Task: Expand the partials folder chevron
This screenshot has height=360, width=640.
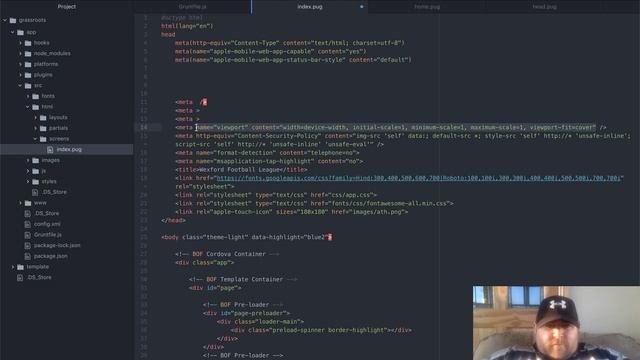Action: coord(36,128)
